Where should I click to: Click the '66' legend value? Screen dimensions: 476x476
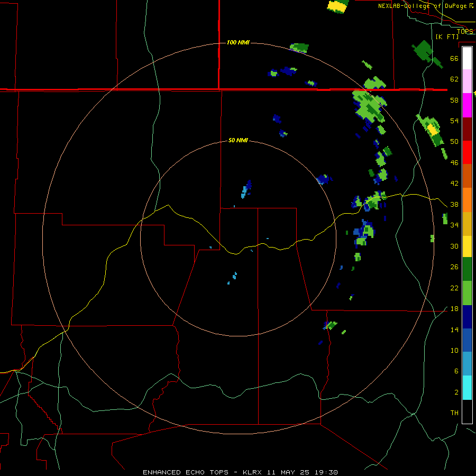click(454, 58)
